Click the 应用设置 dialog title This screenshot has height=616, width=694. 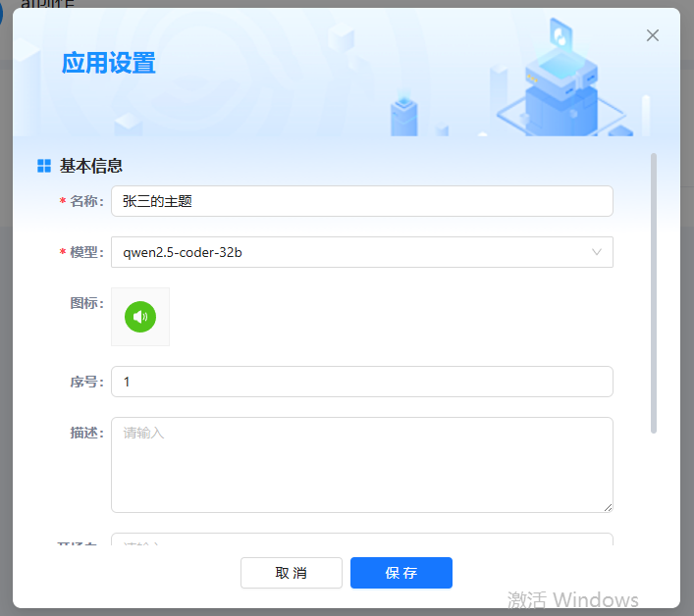tap(109, 64)
